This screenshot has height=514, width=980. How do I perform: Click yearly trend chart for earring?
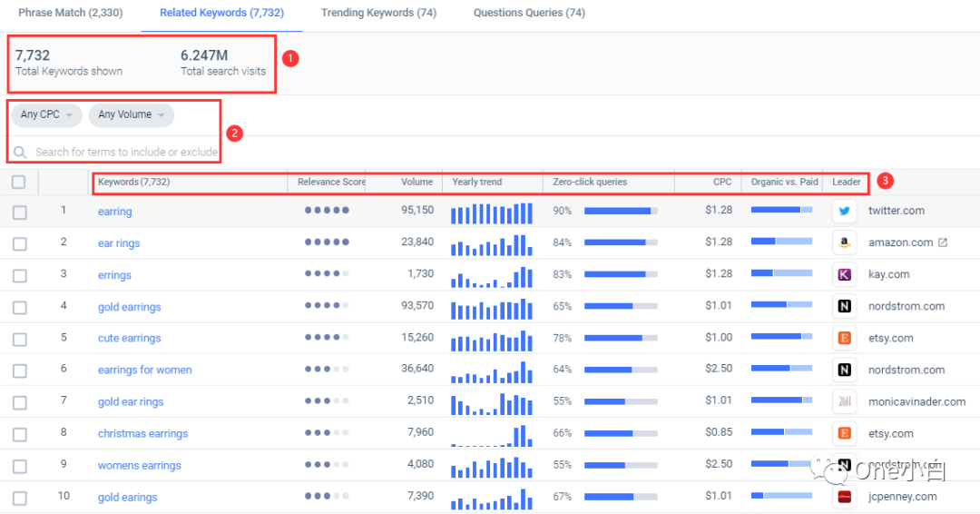click(x=492, y=213)
